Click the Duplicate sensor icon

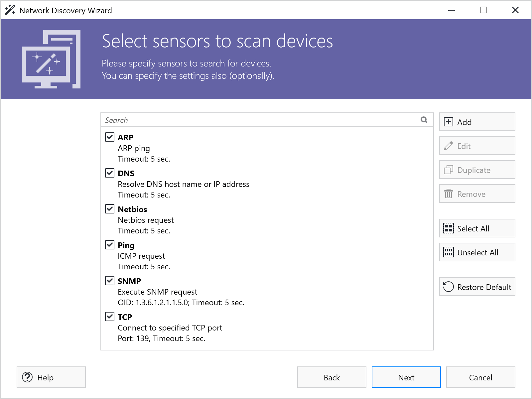coord(449,170)
